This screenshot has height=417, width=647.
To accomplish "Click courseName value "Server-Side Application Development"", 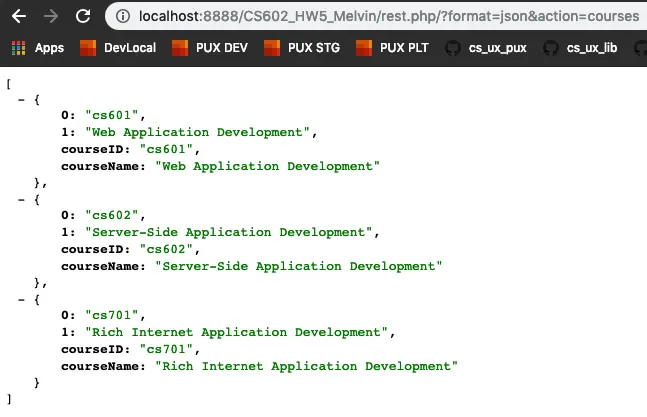I will tap(299, 266).
